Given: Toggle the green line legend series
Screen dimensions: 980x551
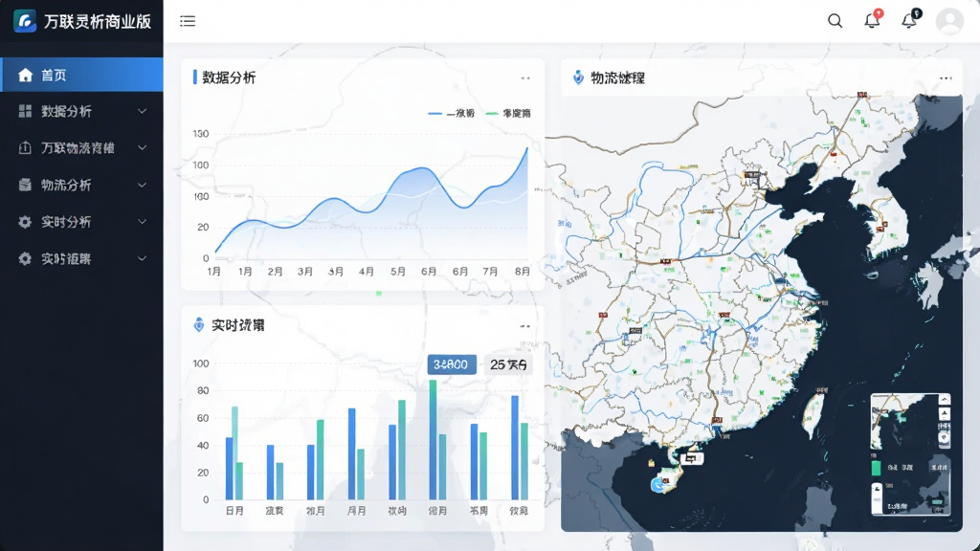Looking at the screenshot, I should pos(508,113).
